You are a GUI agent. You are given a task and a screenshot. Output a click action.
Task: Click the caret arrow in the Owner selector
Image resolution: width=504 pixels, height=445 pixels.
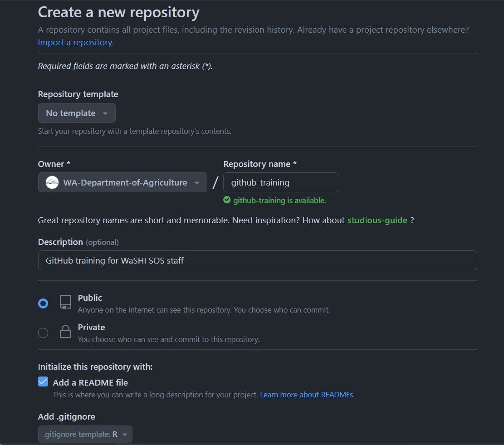(x=197, y=183)
